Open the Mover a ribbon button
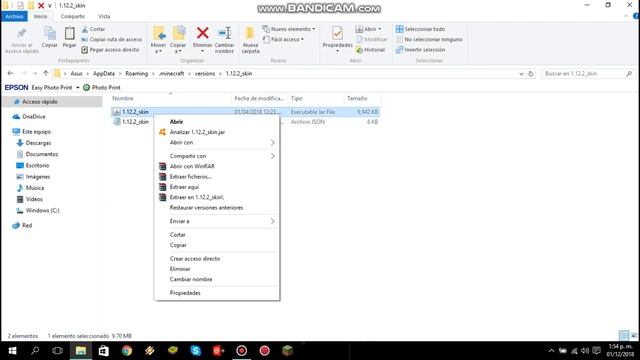640x360 pixels. [158, 40]
